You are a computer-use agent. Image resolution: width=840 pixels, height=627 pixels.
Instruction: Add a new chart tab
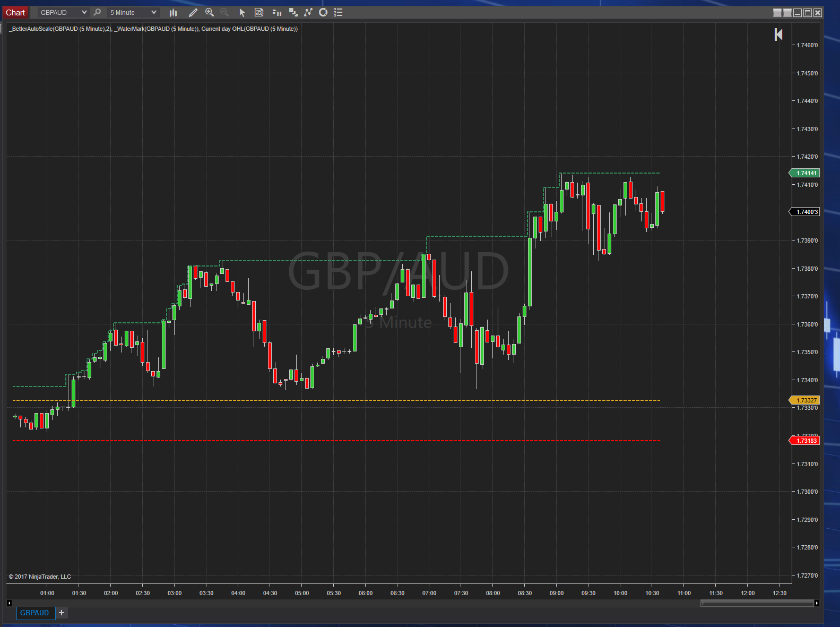[x=62, y=613]
